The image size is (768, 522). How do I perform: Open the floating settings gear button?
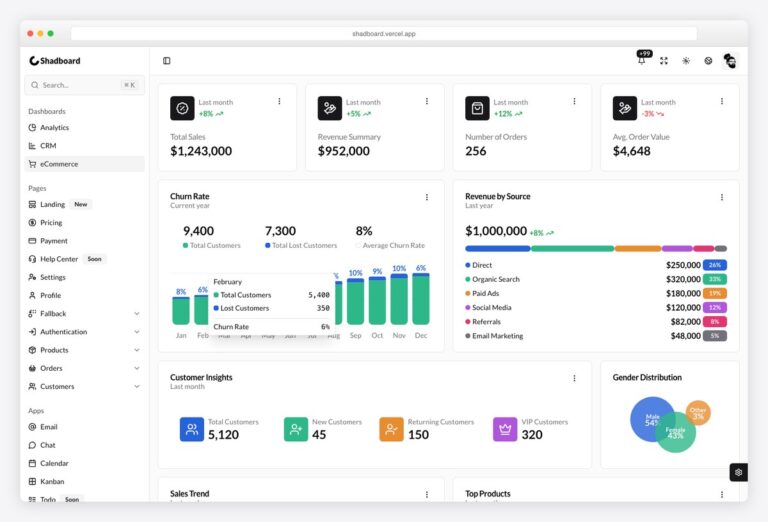point(738,473)
